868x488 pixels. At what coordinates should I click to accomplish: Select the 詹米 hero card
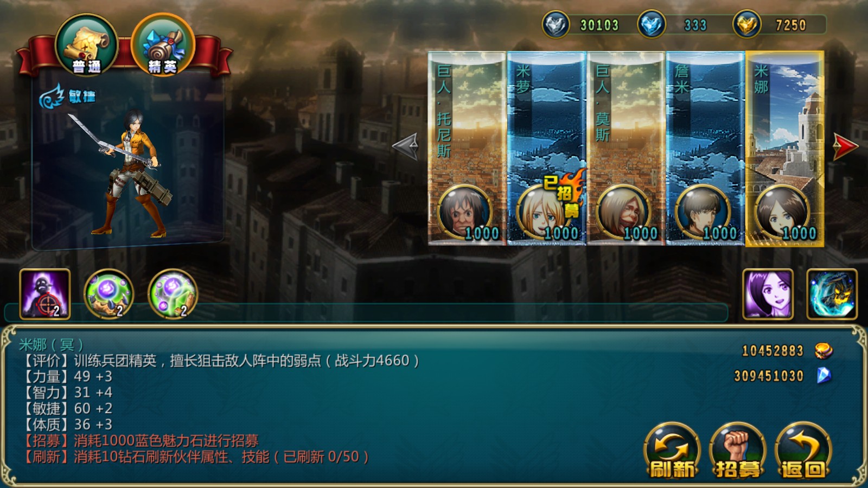(x=705, y=149)
